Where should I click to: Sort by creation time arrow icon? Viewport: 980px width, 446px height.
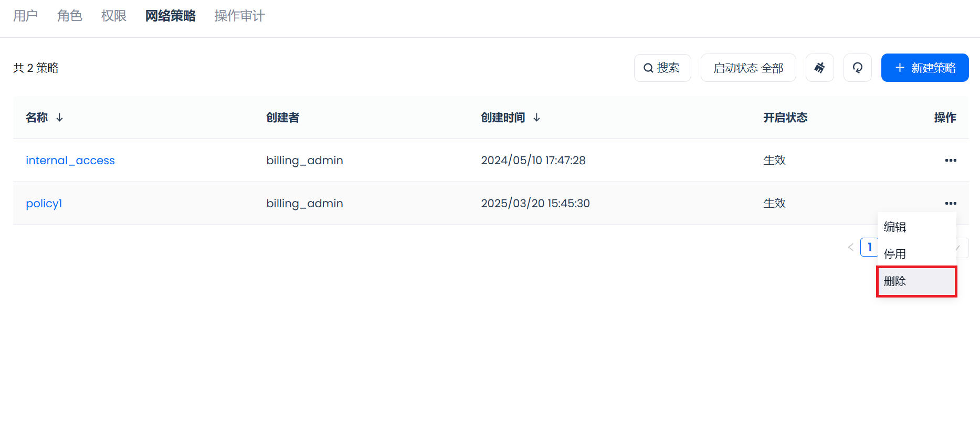536,118
